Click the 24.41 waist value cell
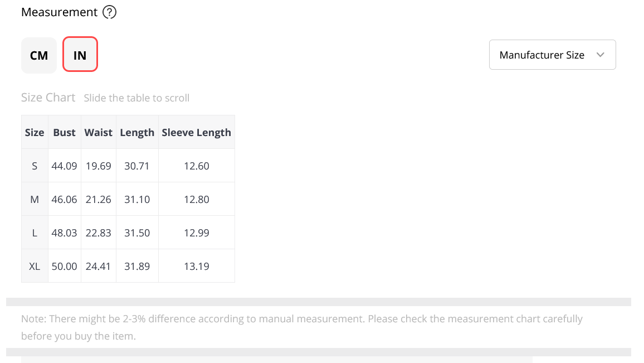Image resolution: width=644 pixels, height=363 pixels. pos(99,266)
